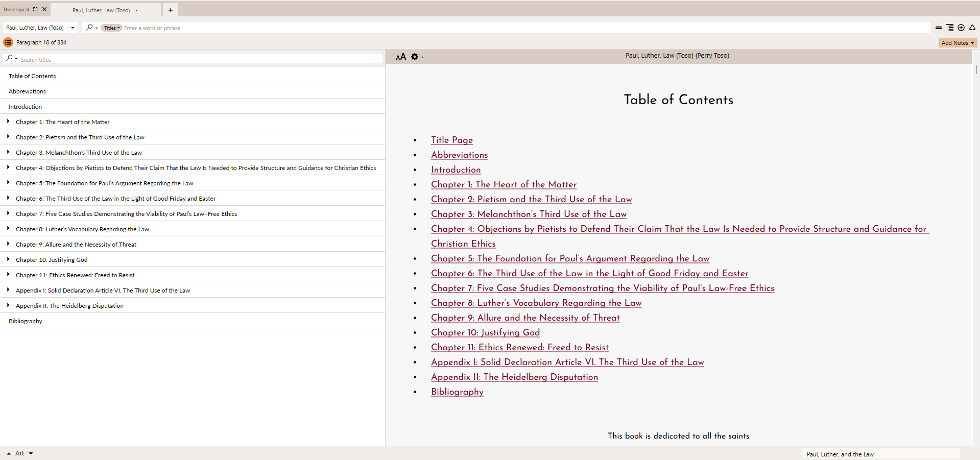Select the Paul, Luther, Law (Toso) tab
The width and height of the screenshot is (980, 460).
click(x=101, y=10)
